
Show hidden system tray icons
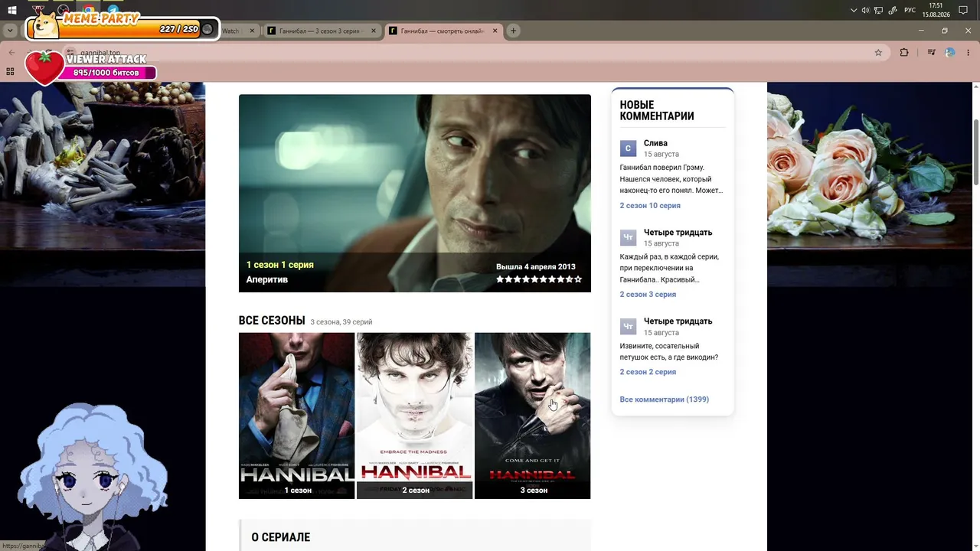click(x=854, y=10)
